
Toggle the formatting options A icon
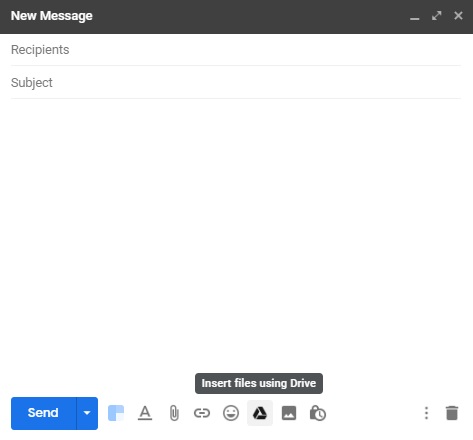point(145,413)
